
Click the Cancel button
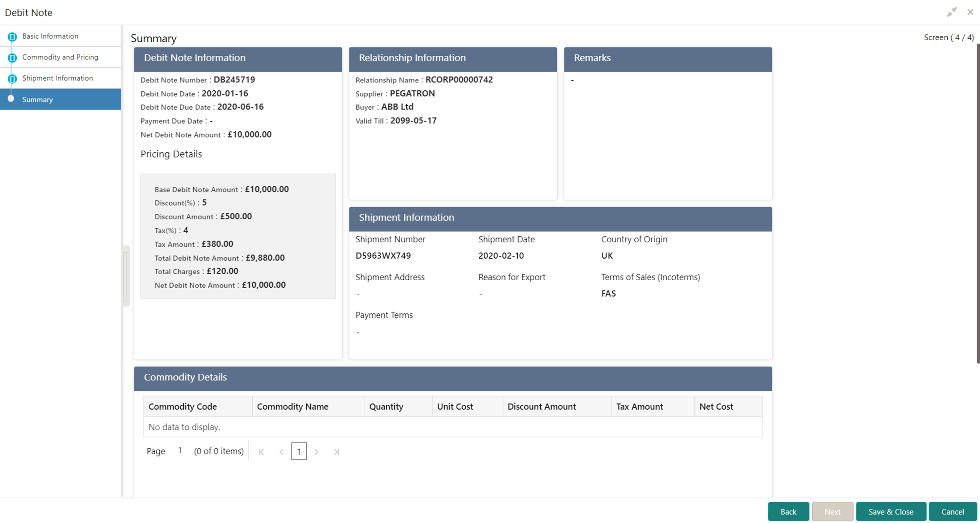click(x=952, y=512)
